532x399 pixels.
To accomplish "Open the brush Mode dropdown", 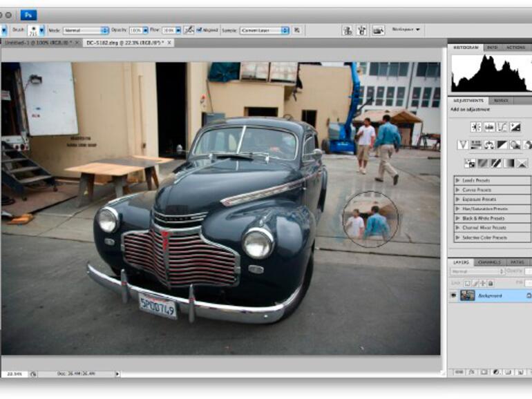I will pos(86,30).
